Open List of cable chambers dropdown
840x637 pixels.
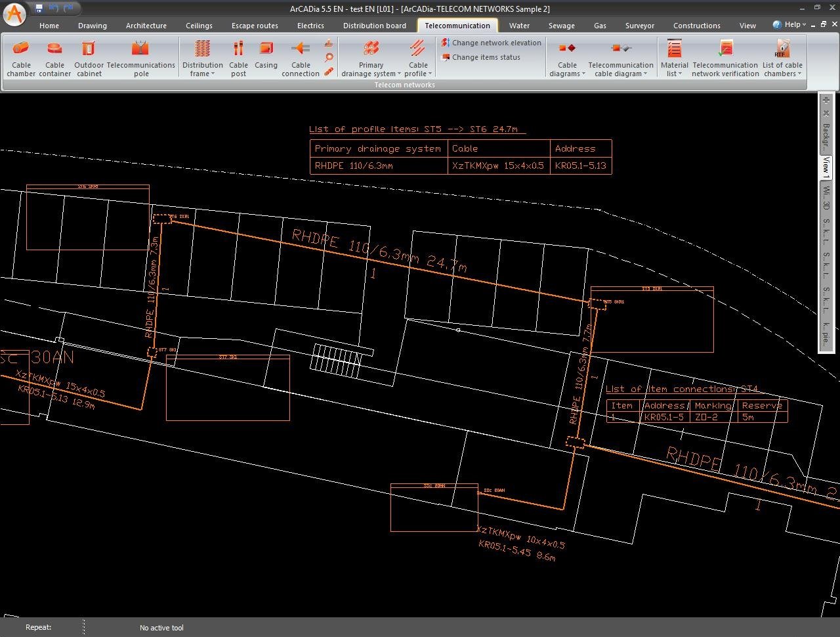tap(782, 70)
